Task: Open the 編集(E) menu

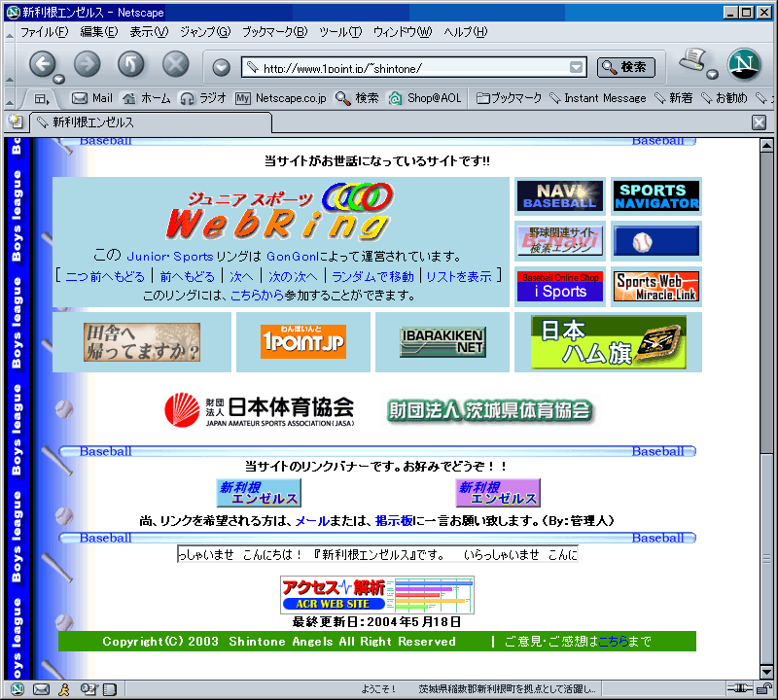Action: coord(99,32)
